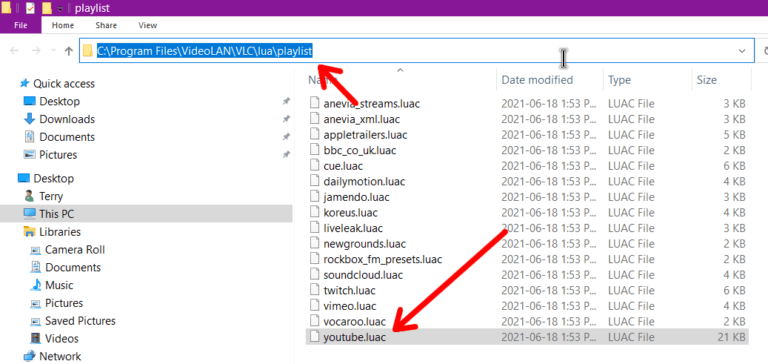Select the Videos library icon
The width and height of the screenshot is (768, 364).
[x=36, y=339]
